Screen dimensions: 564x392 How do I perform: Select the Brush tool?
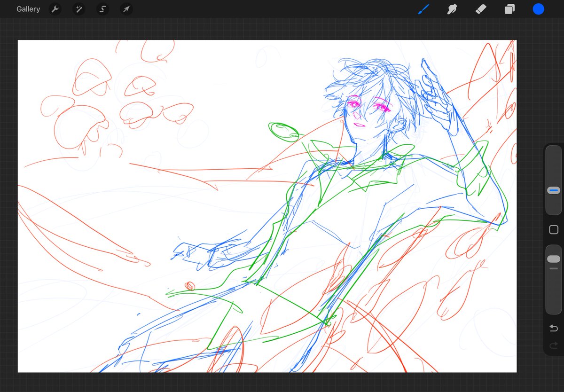point(423,9)
